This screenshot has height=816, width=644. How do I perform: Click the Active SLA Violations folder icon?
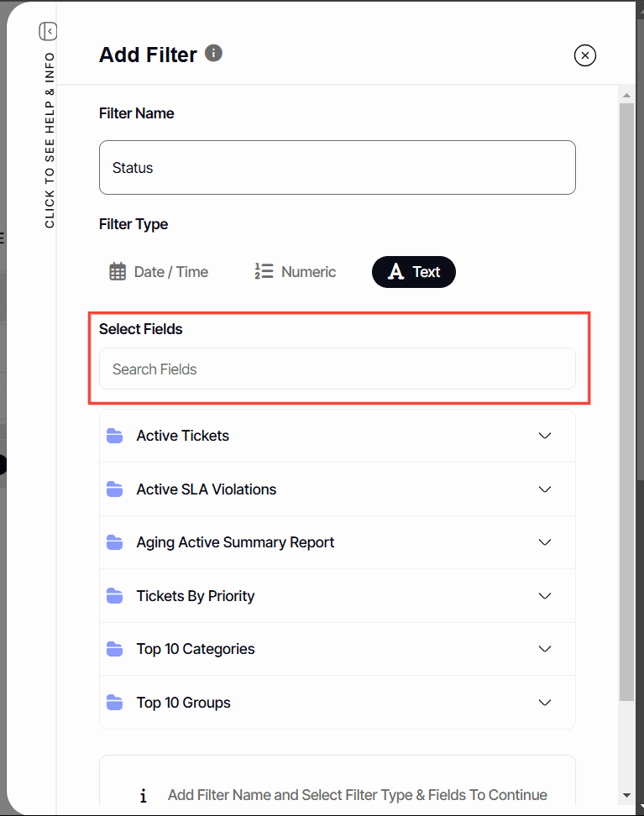coord(115,489)
